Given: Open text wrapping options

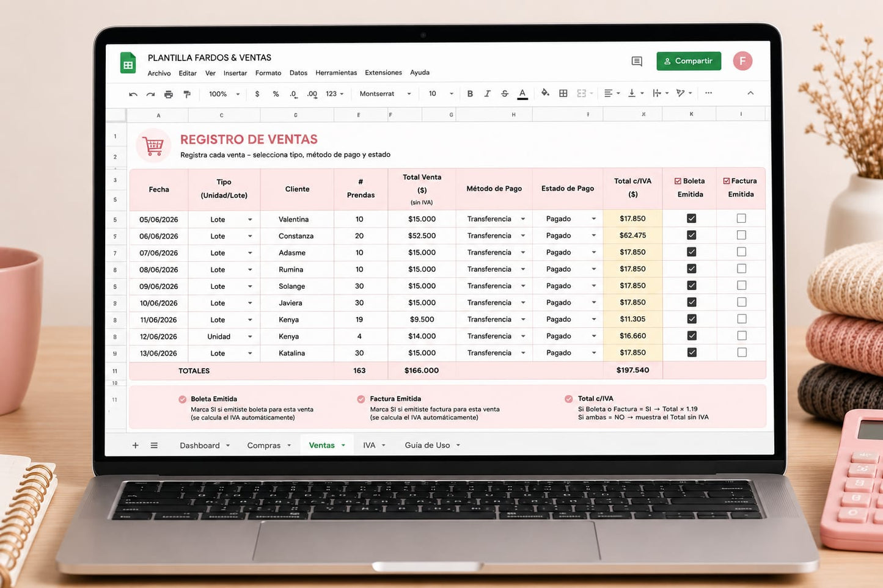Looking at the screenshot, I should tap(661, 93).
